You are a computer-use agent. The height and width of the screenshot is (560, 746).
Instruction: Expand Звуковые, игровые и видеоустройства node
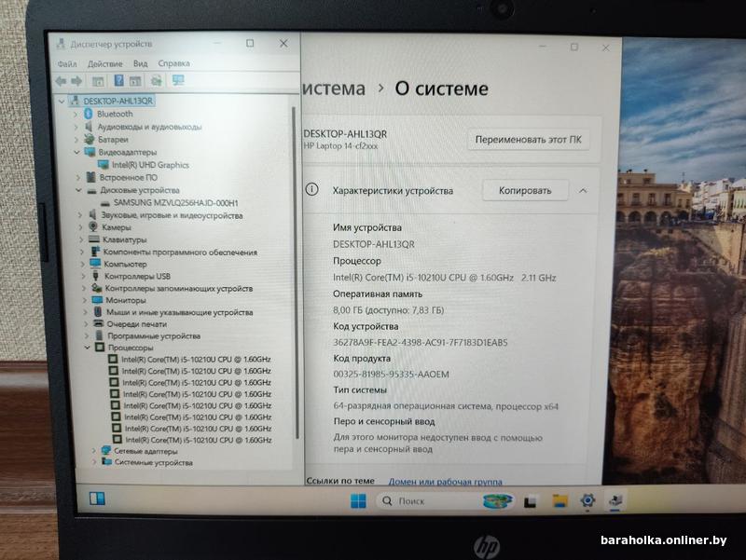coord(80,215)
